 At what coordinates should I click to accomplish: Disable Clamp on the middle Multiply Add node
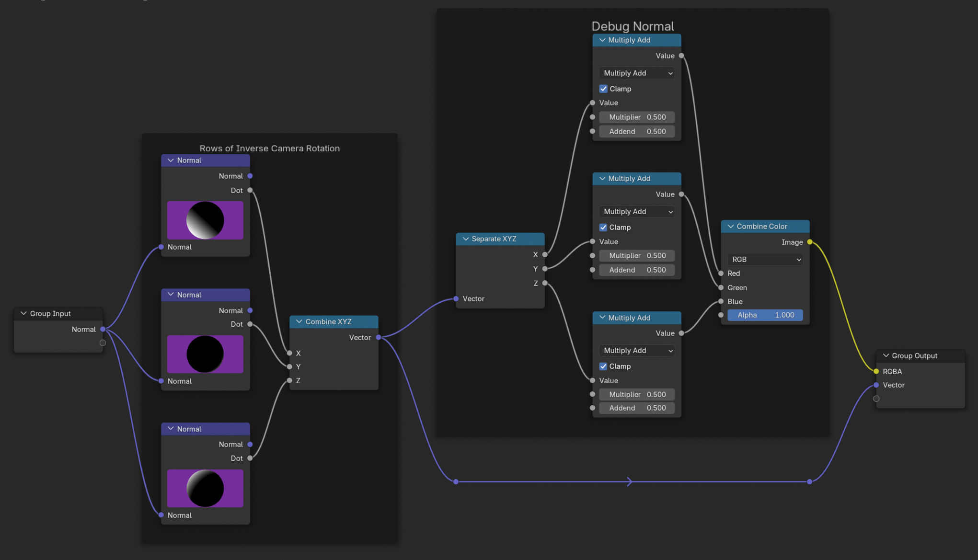coord(603,227)
